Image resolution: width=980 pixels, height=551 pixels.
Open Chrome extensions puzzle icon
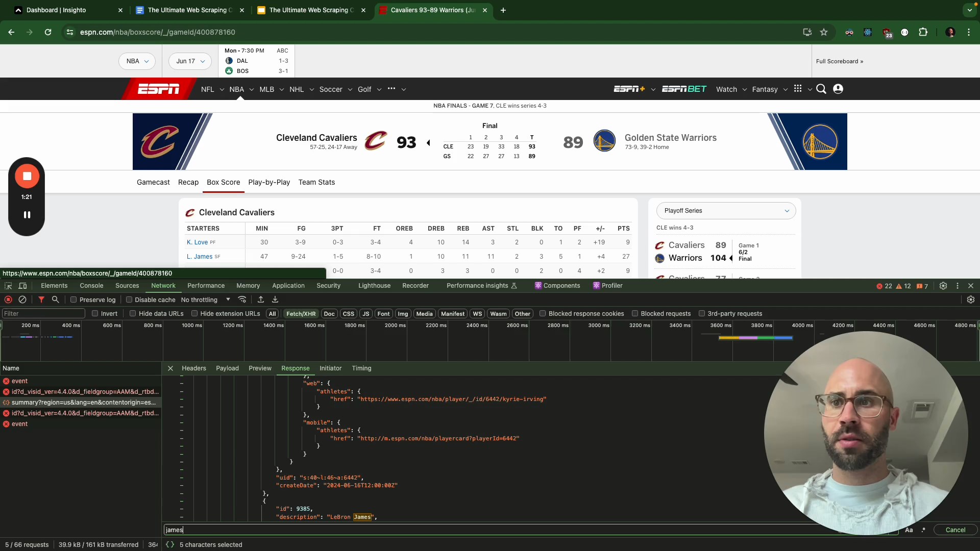[x=923, y=32]
